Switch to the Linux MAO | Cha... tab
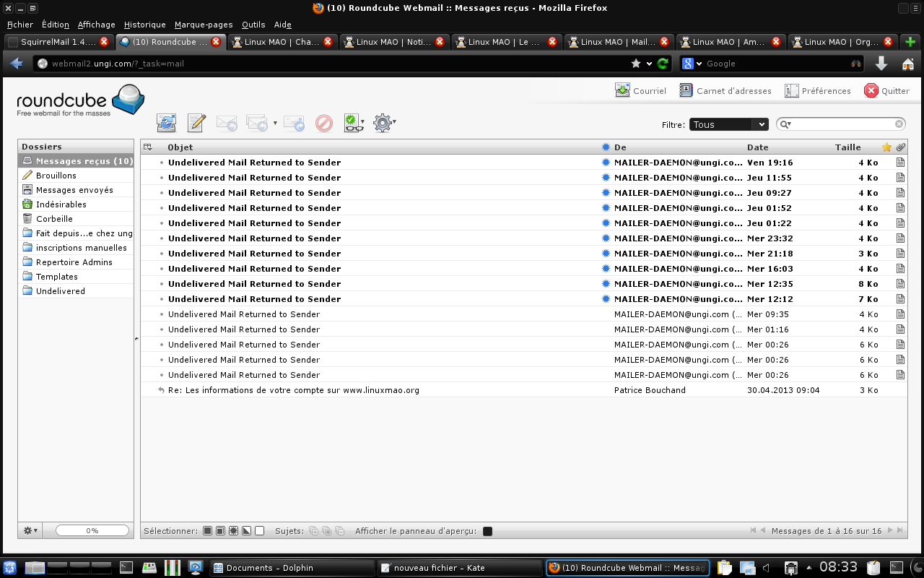 point(282,42)
